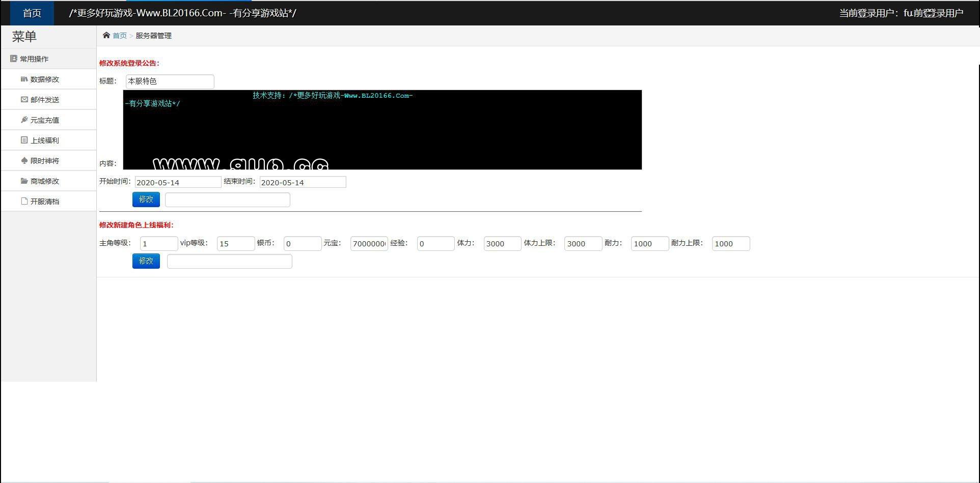This screenshot has height=483, width=980.
Task: Click the 邮件发送 envelope icon
Action: pos(24,99)
